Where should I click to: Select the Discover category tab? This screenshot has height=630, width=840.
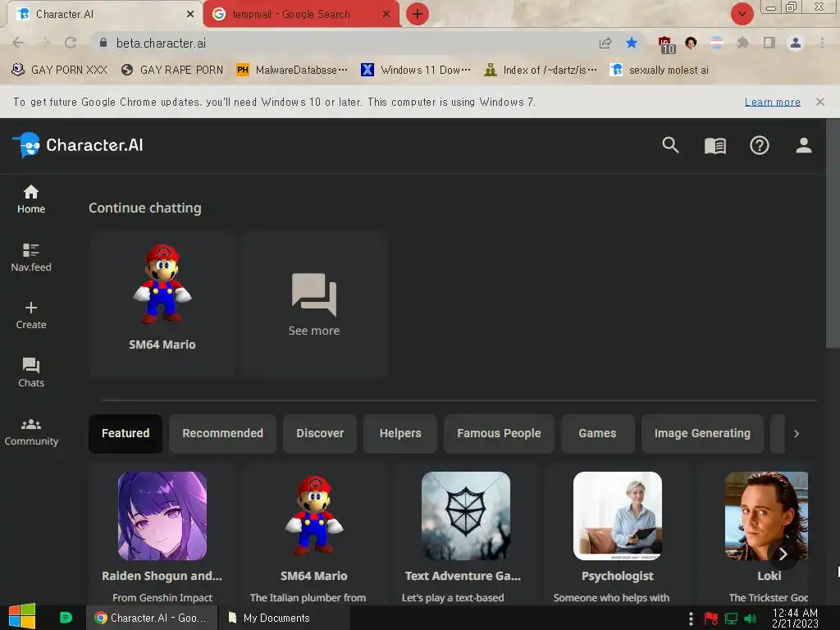pos(320,433)
